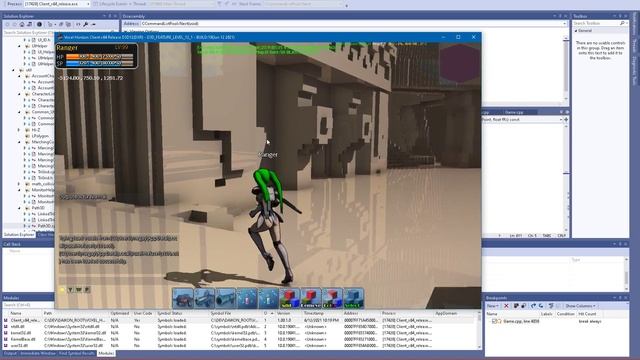This screenshot has height=360, width=640.
Task: Open the New breakpoint dropdown
Action: tap(492, 306)
